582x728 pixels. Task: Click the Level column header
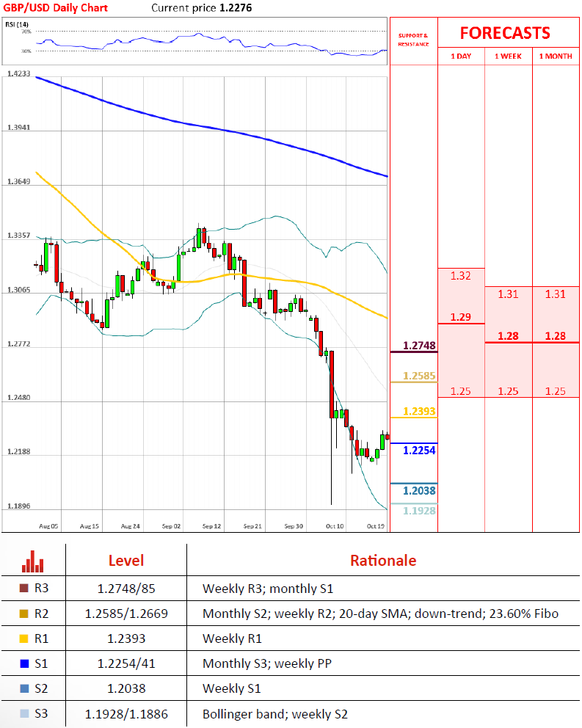tap(126, 561)
